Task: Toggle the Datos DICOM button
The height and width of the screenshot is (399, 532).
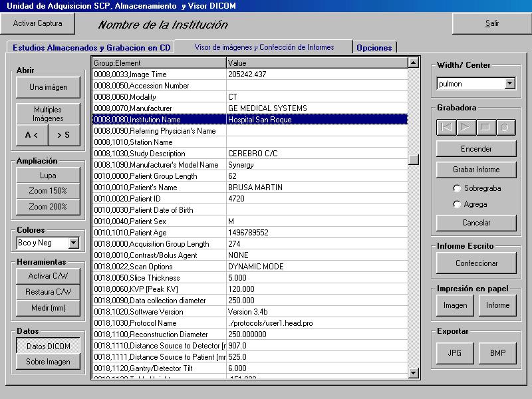Action: [x=48, y=346]
